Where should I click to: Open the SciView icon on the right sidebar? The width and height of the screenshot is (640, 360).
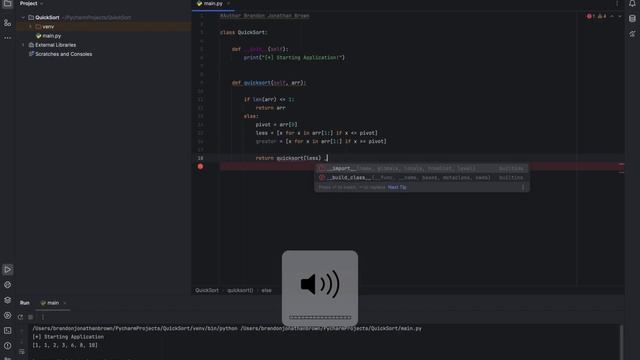click(x=632, y=34)
